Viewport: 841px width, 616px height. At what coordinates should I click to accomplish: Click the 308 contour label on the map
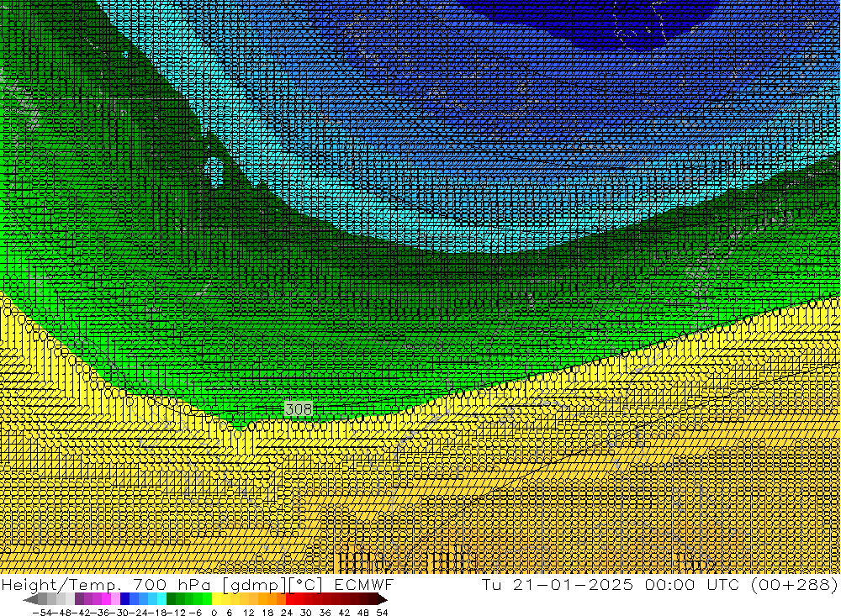tap(298, 409)
